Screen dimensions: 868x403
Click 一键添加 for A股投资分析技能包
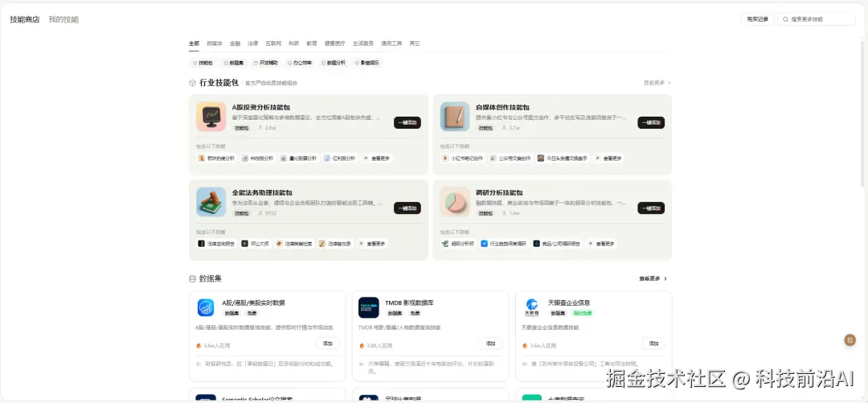click(407, 122)
